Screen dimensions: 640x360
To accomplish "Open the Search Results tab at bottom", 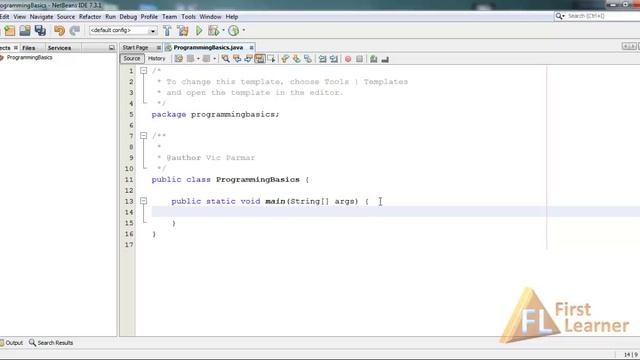I will [x=51, y=343].
